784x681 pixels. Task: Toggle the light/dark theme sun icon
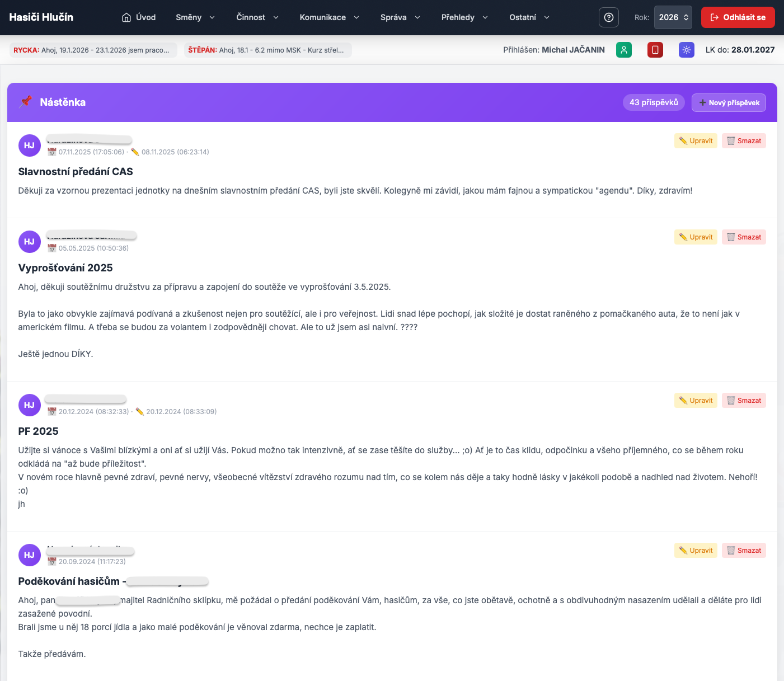(686, 50)
